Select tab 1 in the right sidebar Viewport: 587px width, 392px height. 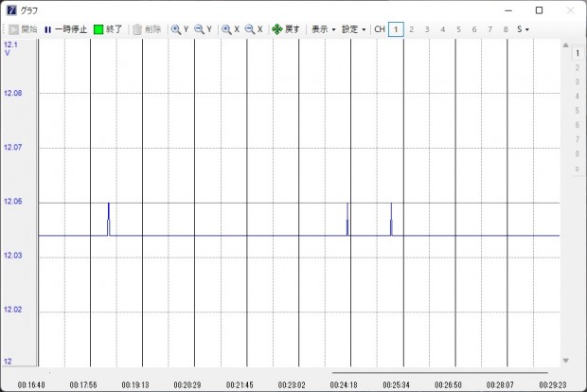pyautogui.click(x=577, y=53)
